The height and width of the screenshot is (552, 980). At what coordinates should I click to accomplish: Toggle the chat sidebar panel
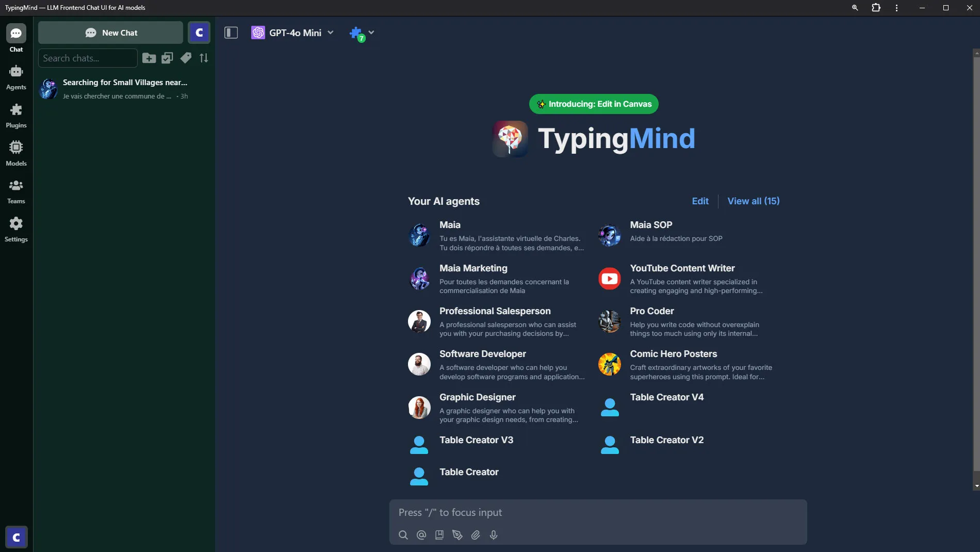(231, 33)
